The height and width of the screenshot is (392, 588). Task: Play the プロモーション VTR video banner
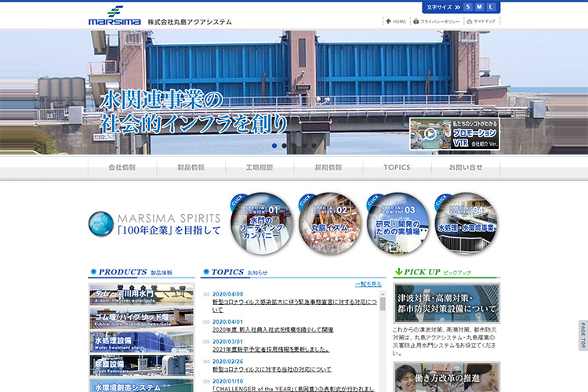tap(454, 134)
